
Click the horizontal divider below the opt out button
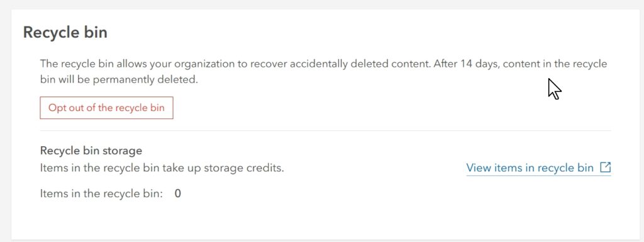[326, 131]
